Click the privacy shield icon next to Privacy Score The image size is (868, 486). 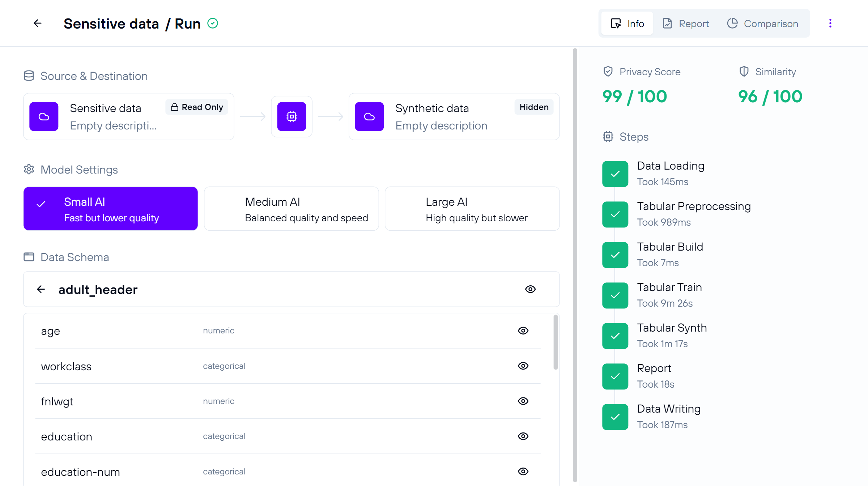click(x=607, y=71)
